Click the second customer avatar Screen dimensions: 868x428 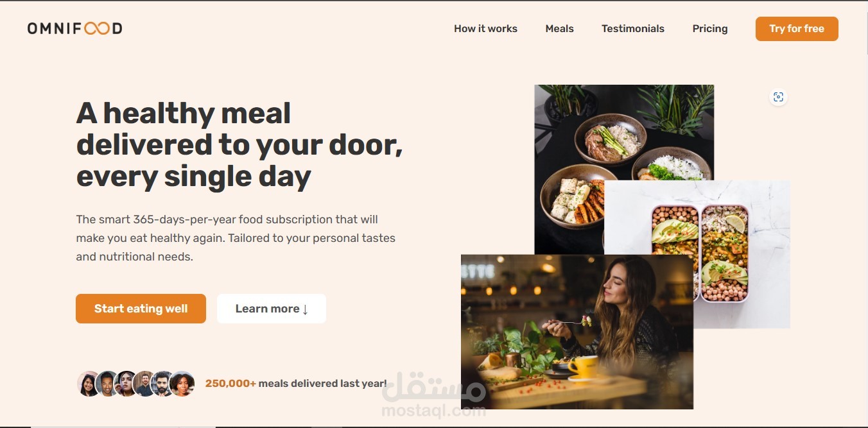107,384
